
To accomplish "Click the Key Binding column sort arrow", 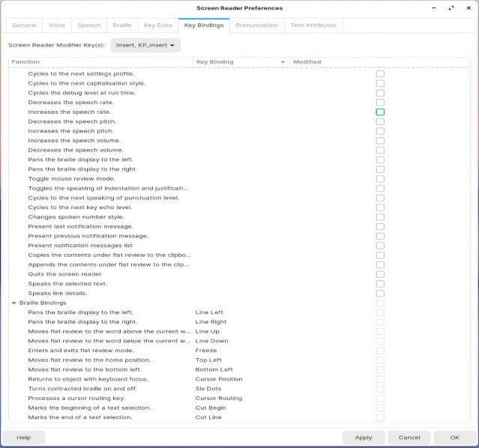I will coord(283,62).
